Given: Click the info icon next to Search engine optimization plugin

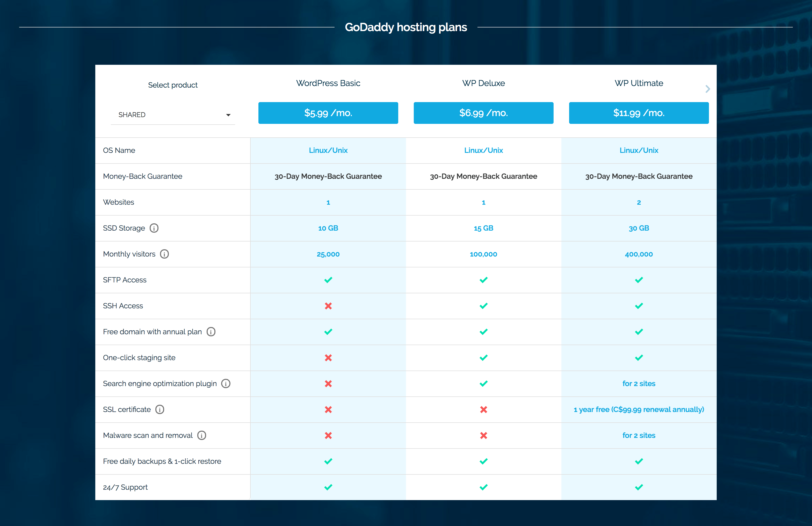Looking at the screenshot, I should pos(226,384).
